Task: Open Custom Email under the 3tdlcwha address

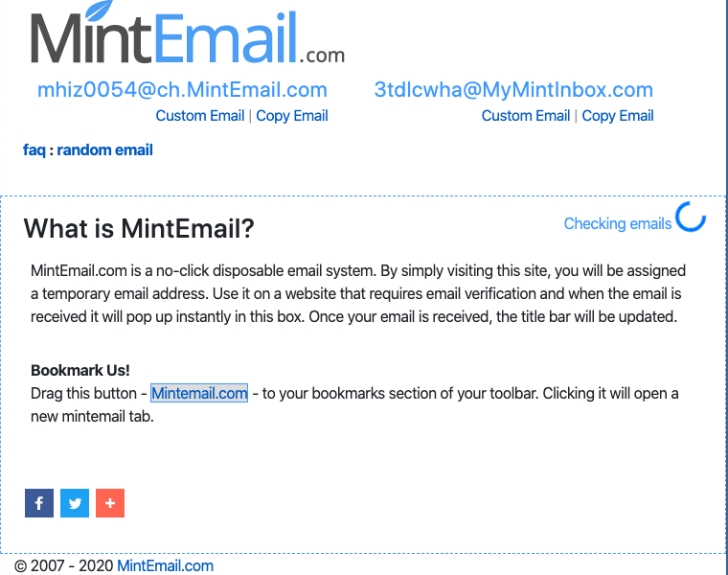Action: tap(525, 116)
